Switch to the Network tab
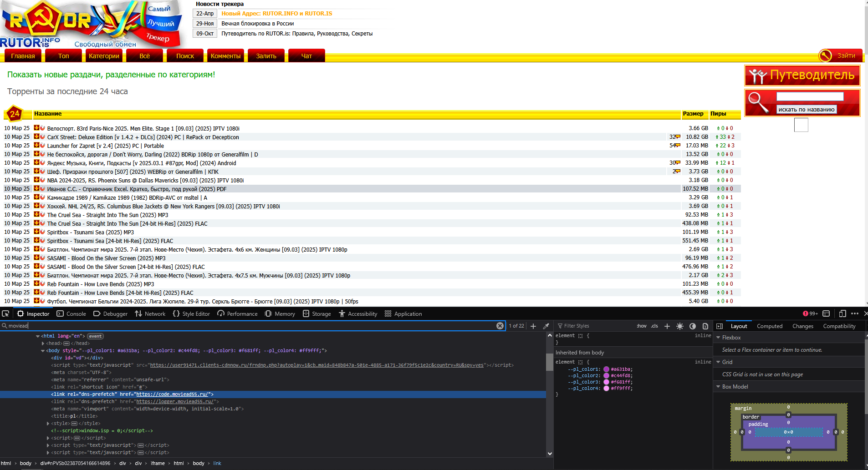 [x=150, y=313]
